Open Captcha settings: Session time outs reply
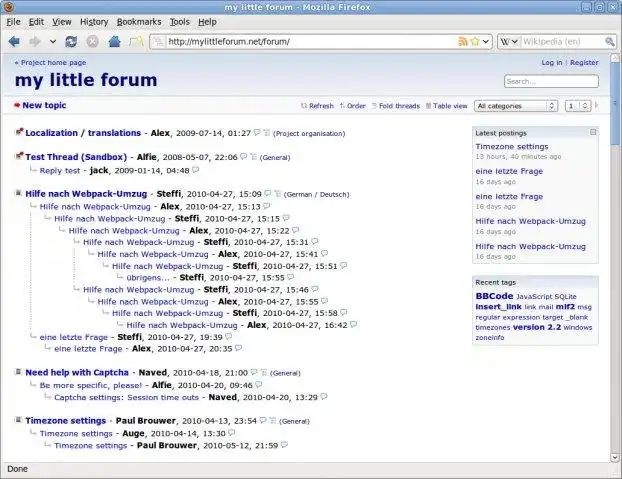The height and width of the screenshot is (479, 622). tap(126, 397)
